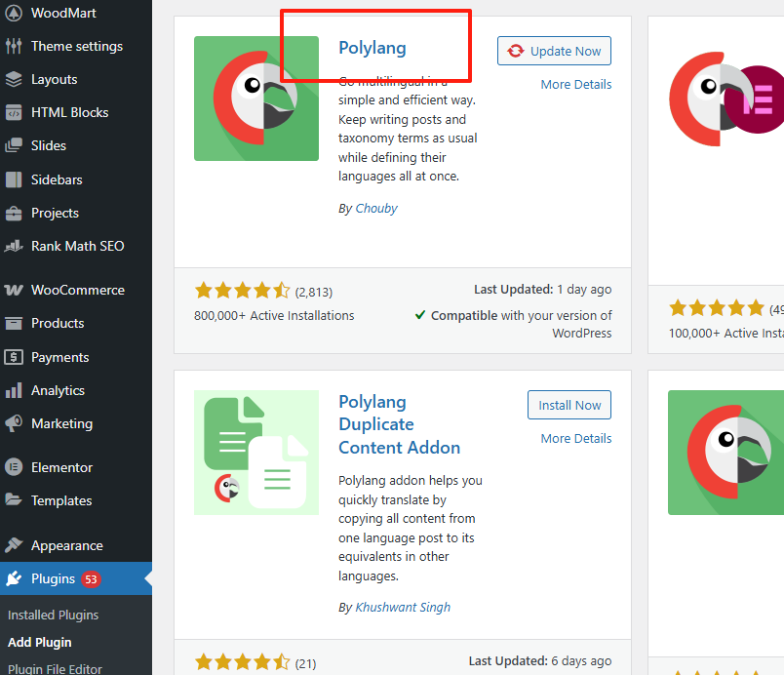Click the WoodMart logo icon in sidebar
Viewport: 784px width, 675px height.
point(14,13)
